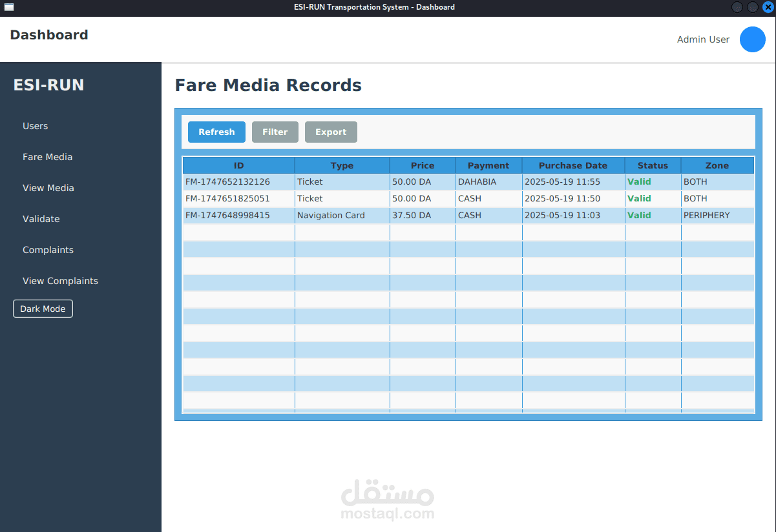Viewport: 776px width, 532px height.
Task: Navigate to View Complaints
Action: click(x=61, y=281)
